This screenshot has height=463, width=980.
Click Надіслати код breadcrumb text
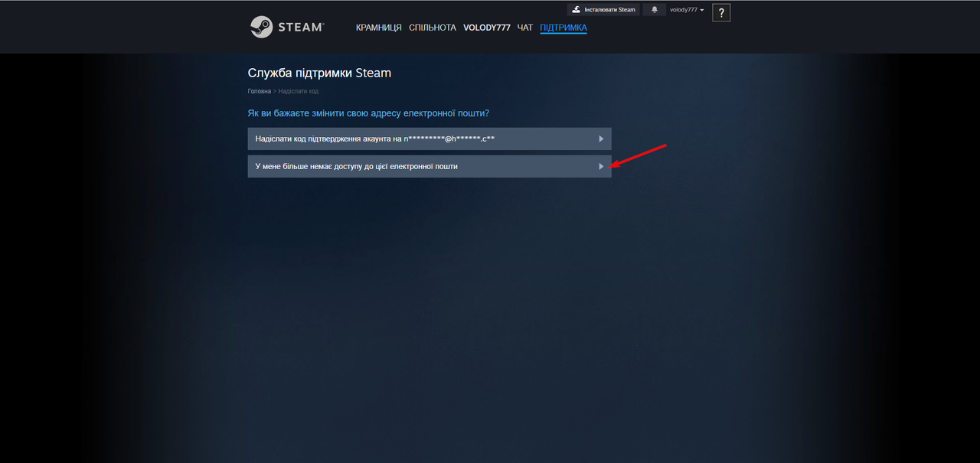coord(299,91)
